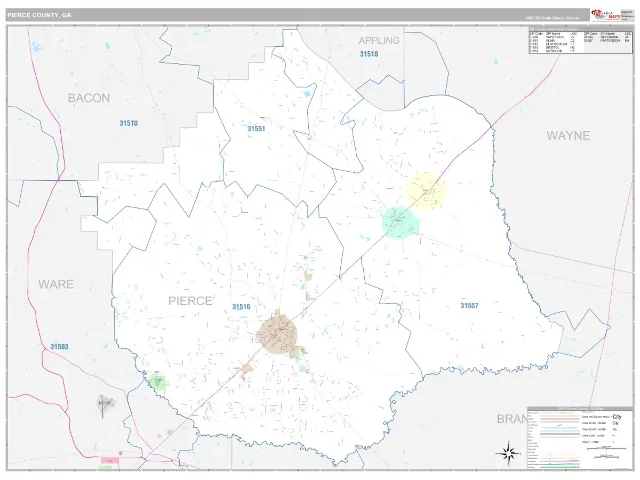Click ZIP code label "31510"
640x480 pixels.
coord(129,123)
